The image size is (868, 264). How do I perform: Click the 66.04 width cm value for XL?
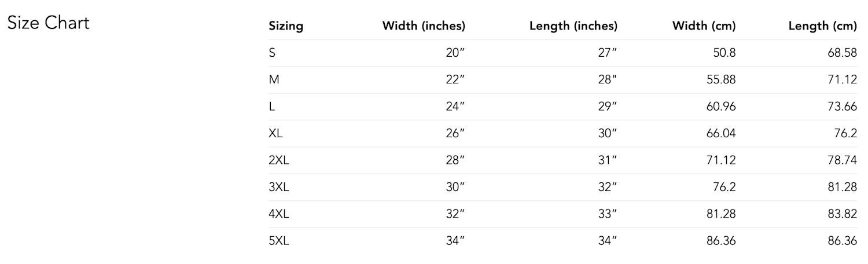[720, 134]
